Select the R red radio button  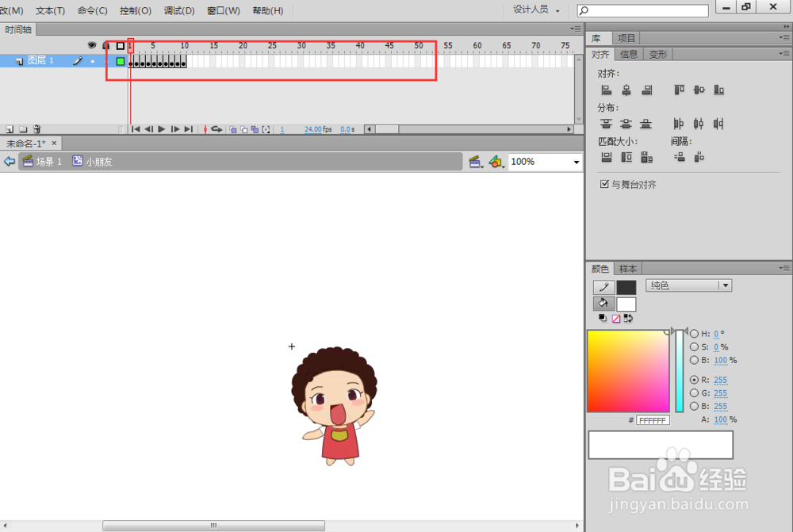pos(695,380)
